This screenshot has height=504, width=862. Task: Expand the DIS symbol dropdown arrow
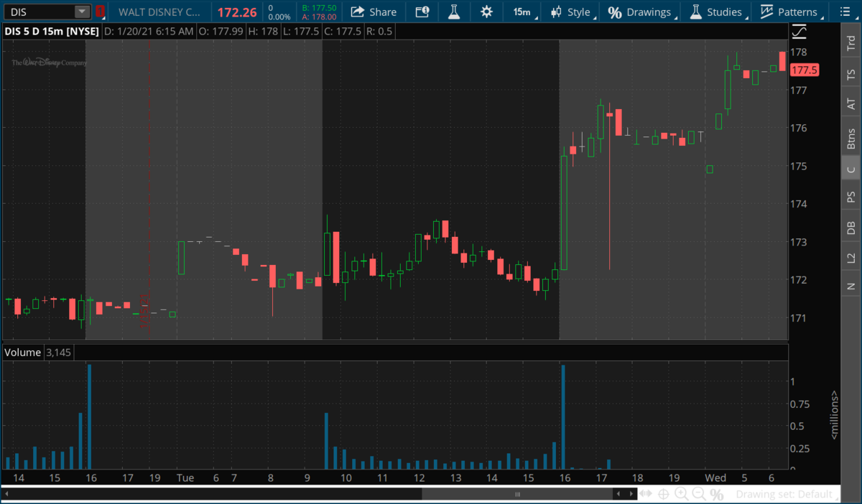(x=82, y=11)
